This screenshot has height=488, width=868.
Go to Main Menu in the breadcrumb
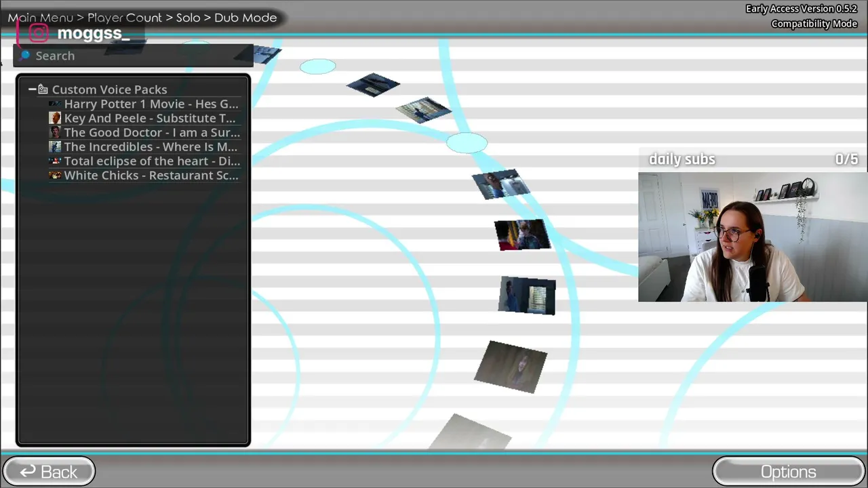(40, 18)
